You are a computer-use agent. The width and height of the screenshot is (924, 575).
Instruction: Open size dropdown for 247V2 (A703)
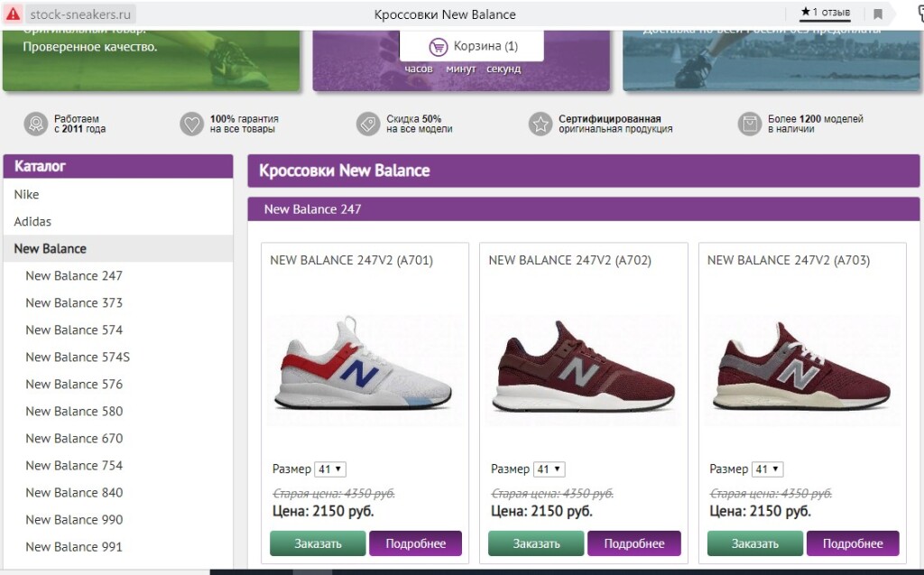[768, 469]
